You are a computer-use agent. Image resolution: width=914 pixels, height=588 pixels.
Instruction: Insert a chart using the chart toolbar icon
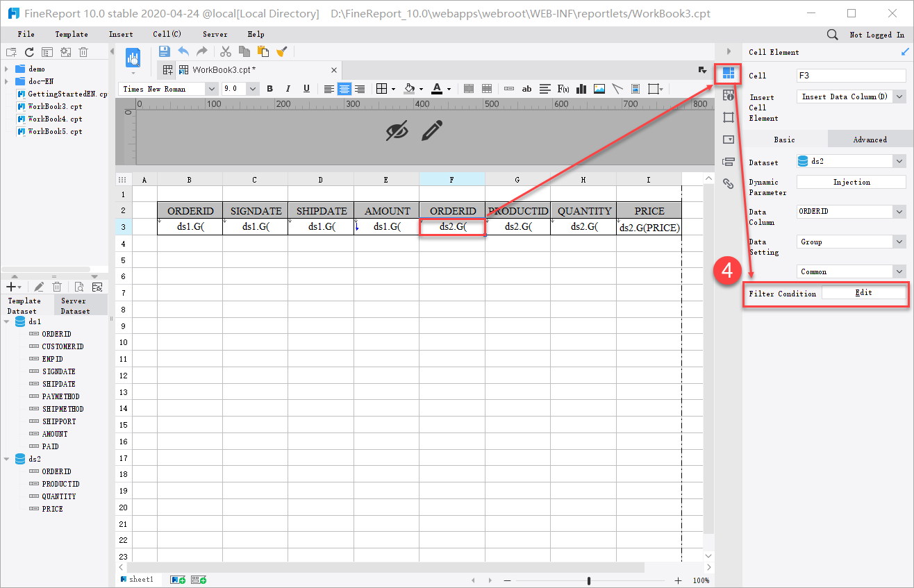click(x=581, y=88)
